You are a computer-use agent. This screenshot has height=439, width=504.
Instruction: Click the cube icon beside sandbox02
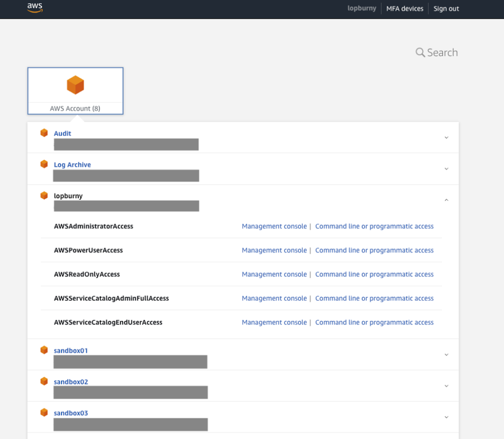(44, 381)
